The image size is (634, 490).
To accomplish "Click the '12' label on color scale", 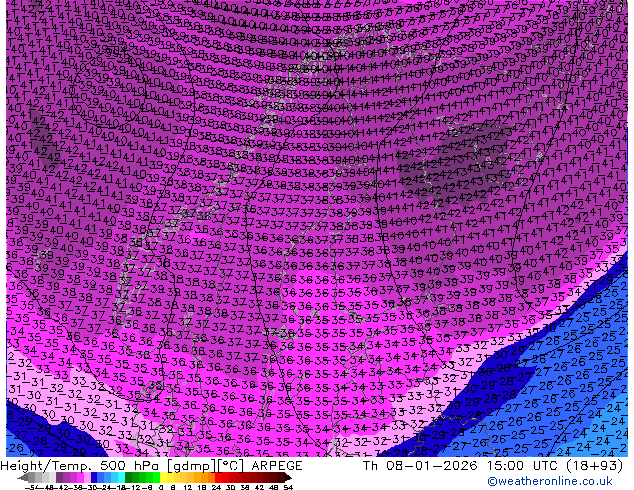I will coord(187,487).
